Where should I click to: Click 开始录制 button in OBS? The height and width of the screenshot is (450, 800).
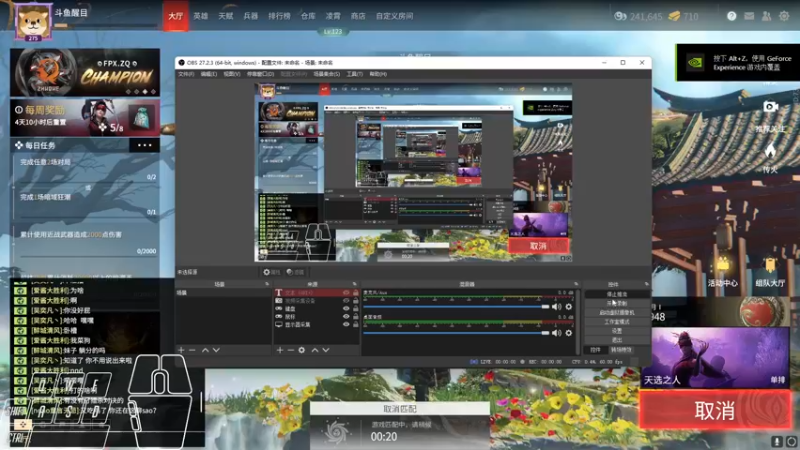click(x=617, y=303)
